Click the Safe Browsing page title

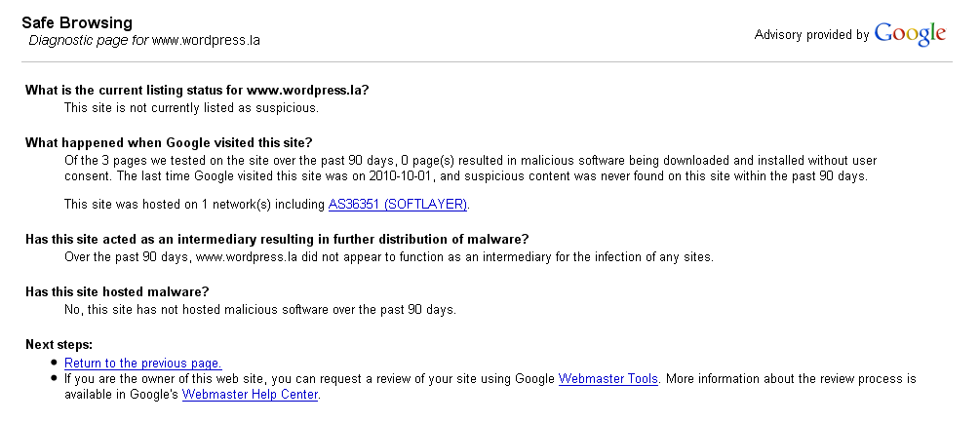(77, 23)
